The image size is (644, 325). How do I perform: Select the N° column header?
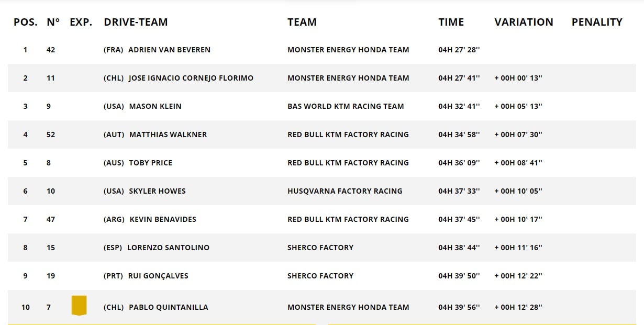[x=53, y=22]
